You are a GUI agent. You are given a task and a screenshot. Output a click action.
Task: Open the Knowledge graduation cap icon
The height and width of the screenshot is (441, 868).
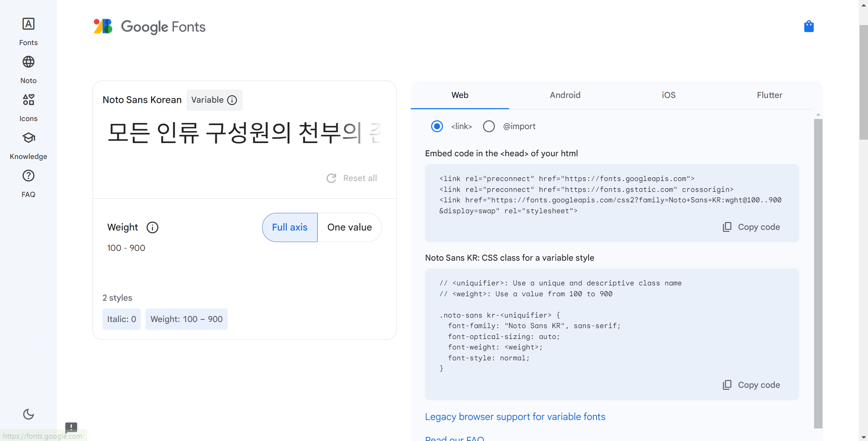[28, 138]
